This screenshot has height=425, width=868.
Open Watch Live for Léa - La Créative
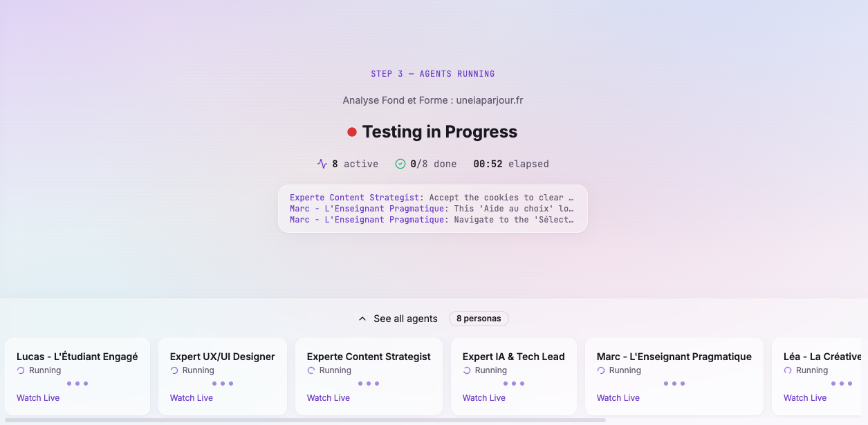805,397
